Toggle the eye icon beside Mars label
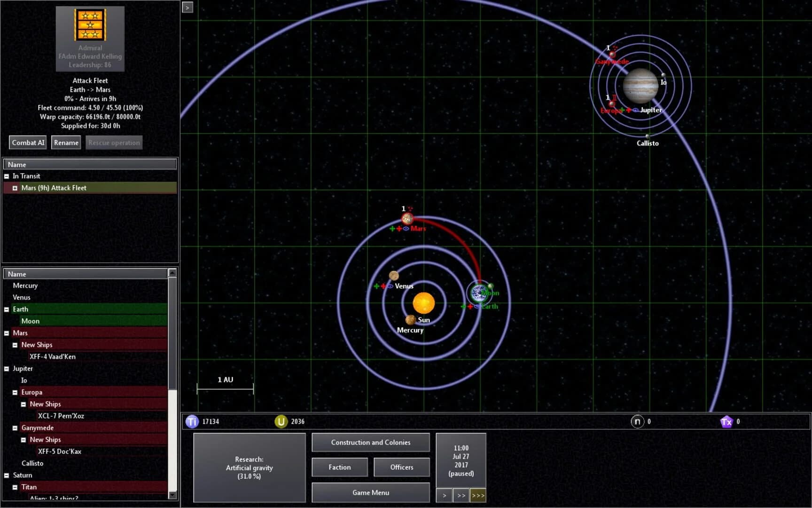Screen dimensions: 812x508 pyautogui.click(x=406, y=229)
